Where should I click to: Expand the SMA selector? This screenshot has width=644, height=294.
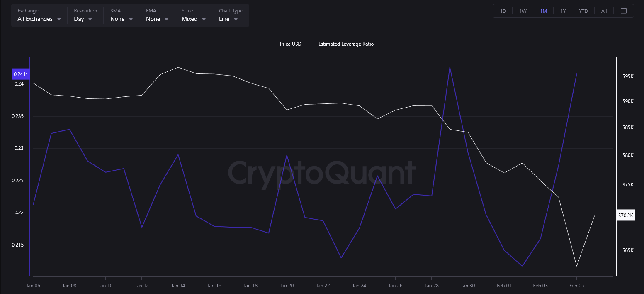pos(121,19)
